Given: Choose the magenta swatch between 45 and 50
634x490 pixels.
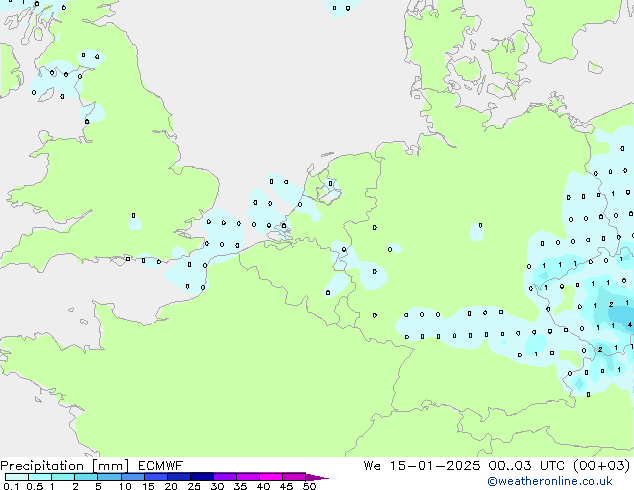Looking at the screenshot, I should tap(294, 477).
